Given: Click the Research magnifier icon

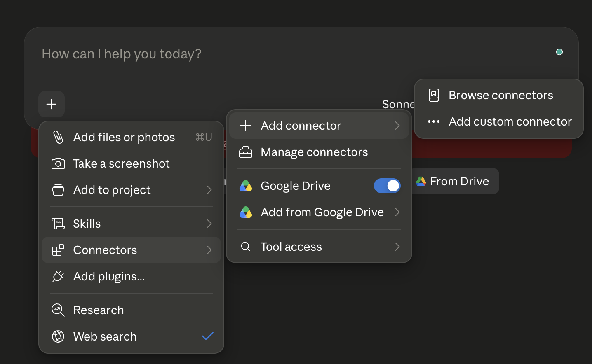Looking at the screenshot, I should tap(58, 310).
